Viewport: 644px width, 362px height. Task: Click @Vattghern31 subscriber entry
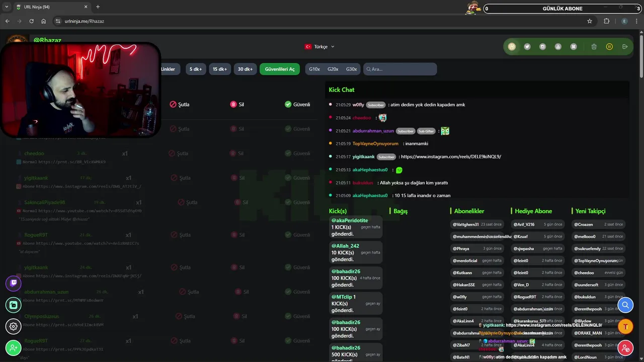tap(478, 224)
